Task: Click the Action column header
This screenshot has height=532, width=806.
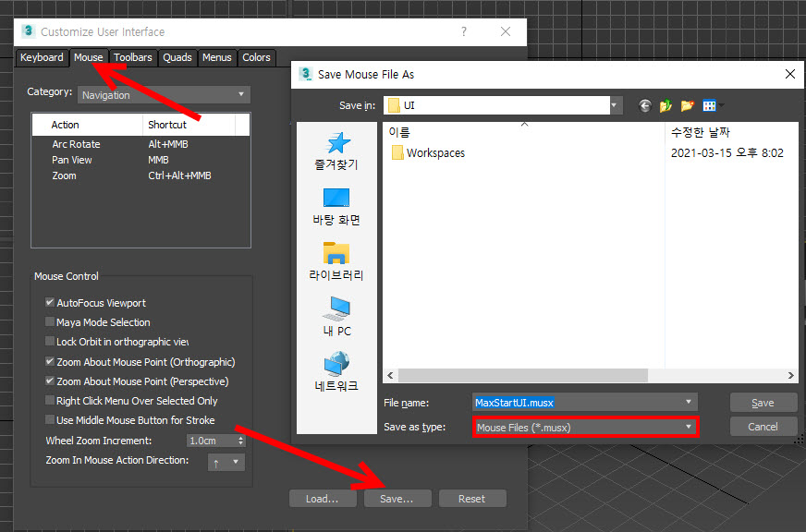Action: 88,125
